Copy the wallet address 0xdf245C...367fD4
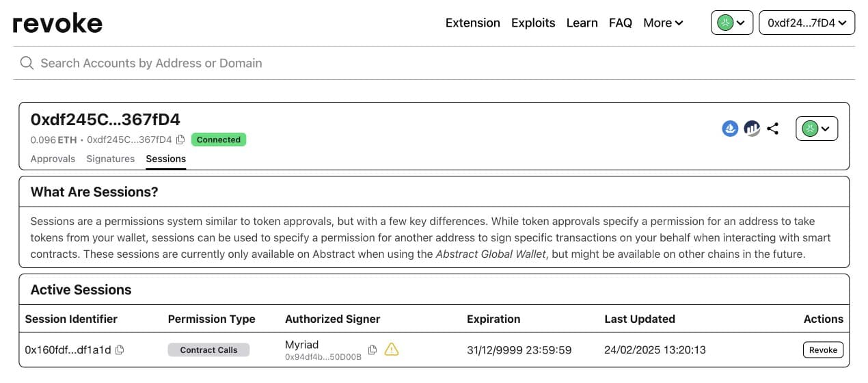868x383 pixels. click(180, 140)
